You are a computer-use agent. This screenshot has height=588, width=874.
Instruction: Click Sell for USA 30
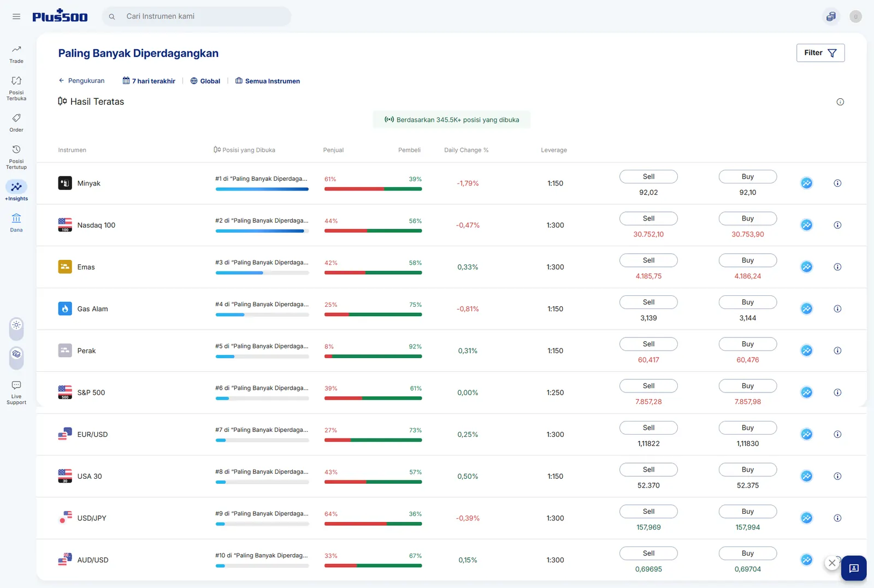point(648,470)
